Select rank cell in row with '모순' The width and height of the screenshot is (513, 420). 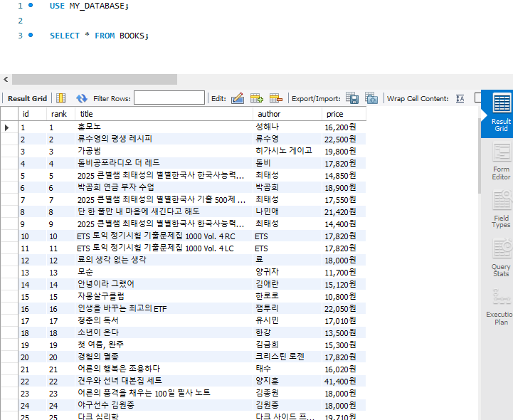(x=61, y=273)
